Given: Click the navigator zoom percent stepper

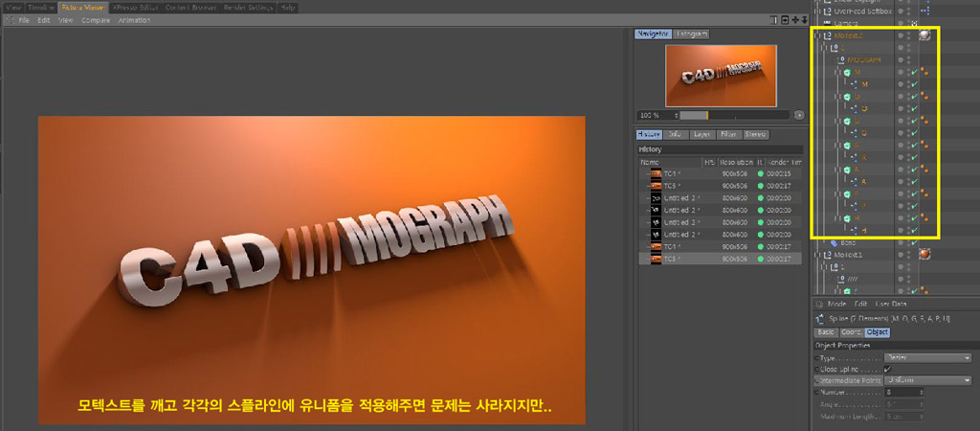Looking at the screenshot, I should (676, 115).
